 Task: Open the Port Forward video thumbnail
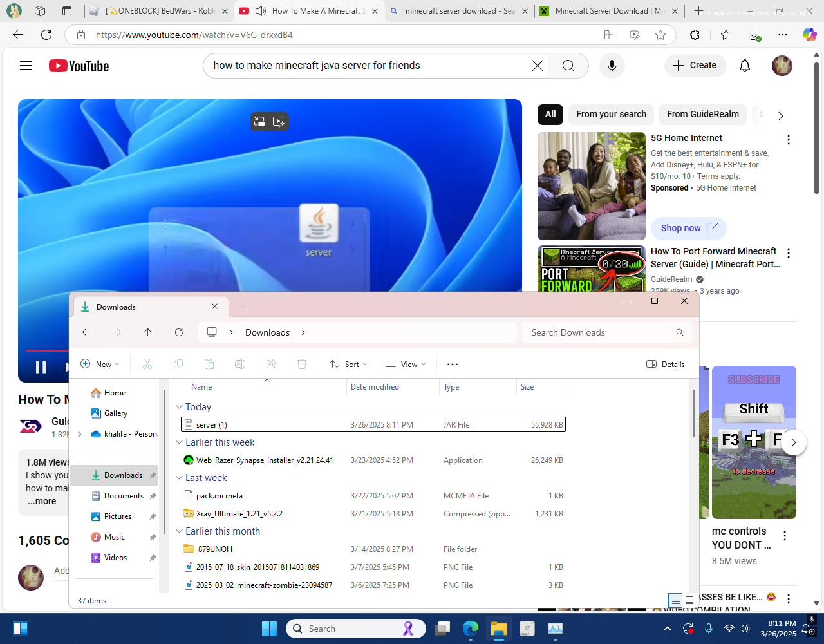[592, 270]
